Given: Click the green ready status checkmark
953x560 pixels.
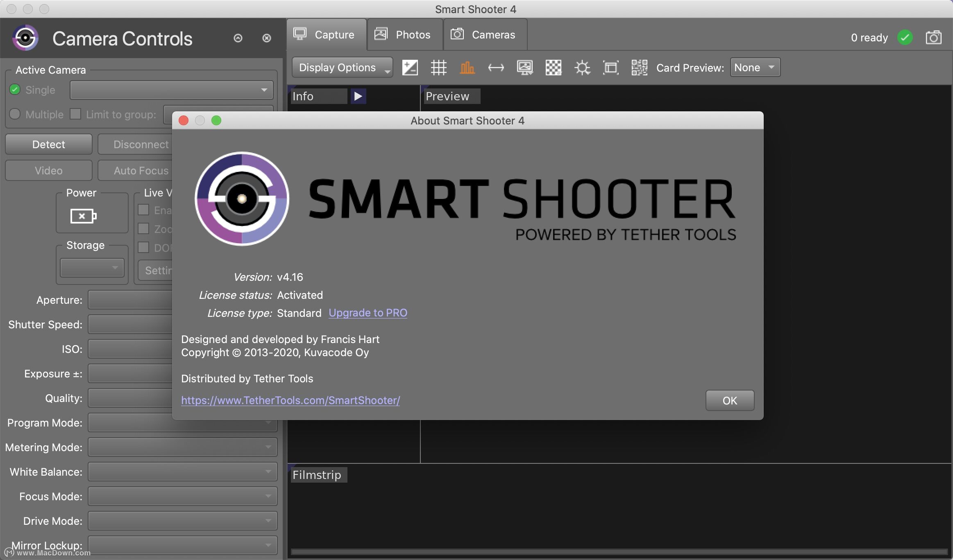Looking at the screenshot, I should coord(905,38).
